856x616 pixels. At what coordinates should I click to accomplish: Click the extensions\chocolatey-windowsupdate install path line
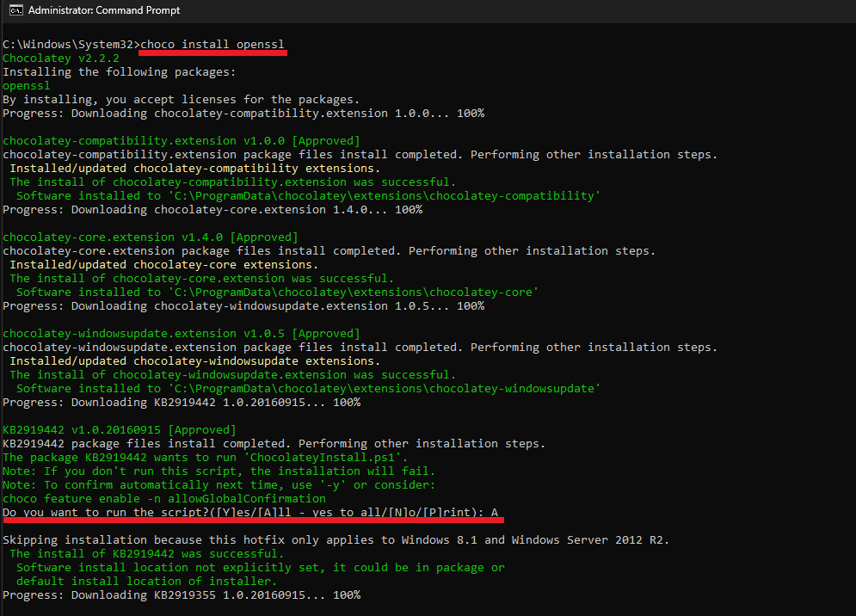click(308, 389)
